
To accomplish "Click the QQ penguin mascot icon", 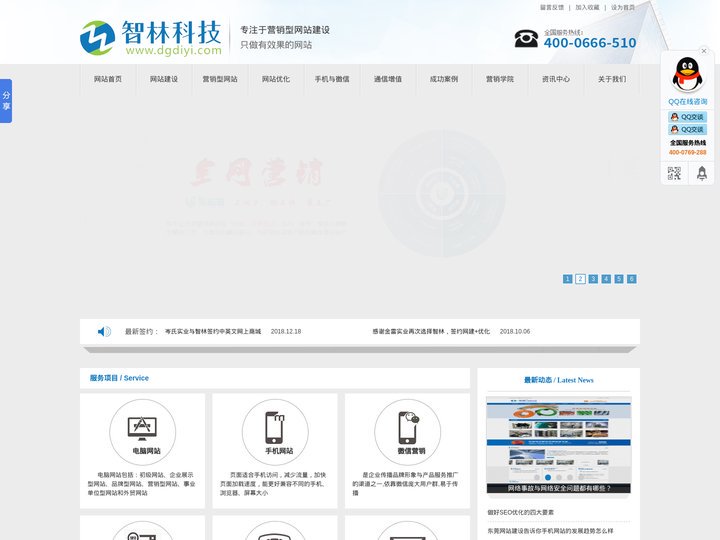I will 687,74.
